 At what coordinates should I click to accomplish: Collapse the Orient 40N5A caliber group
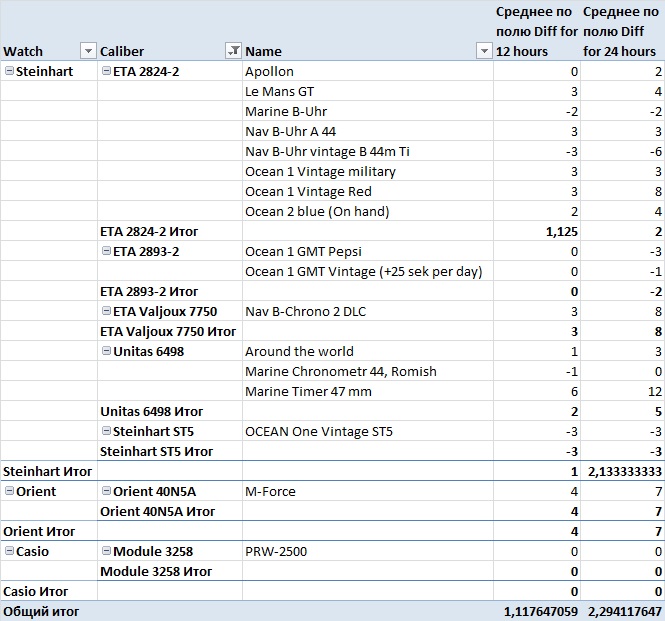pyautogui.click(x=106, y=491)
